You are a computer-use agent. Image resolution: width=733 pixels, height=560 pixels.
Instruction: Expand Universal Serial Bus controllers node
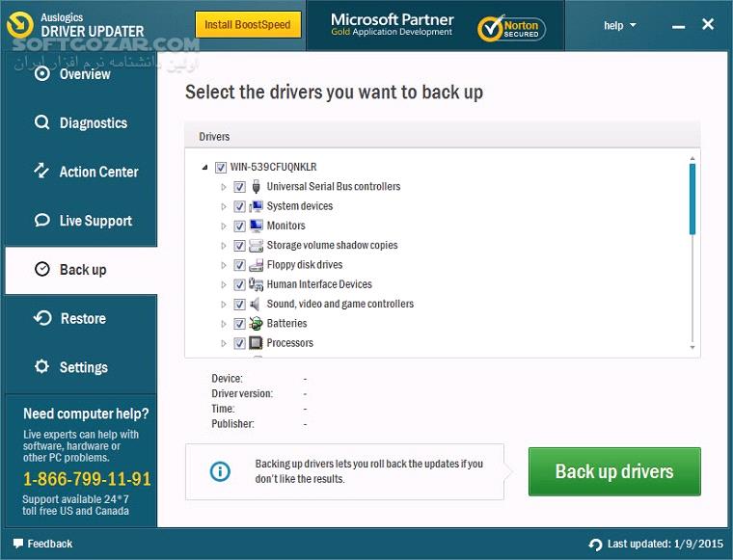point(224,187)
